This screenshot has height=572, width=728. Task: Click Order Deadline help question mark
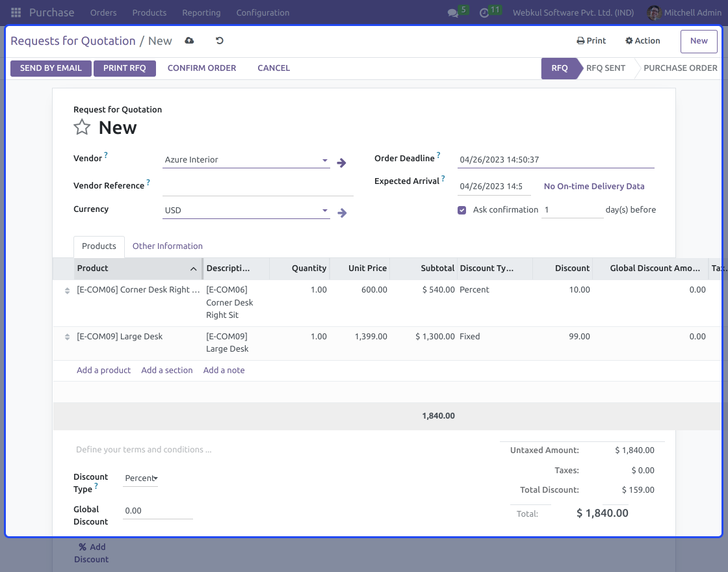click(x=438, y=155)
